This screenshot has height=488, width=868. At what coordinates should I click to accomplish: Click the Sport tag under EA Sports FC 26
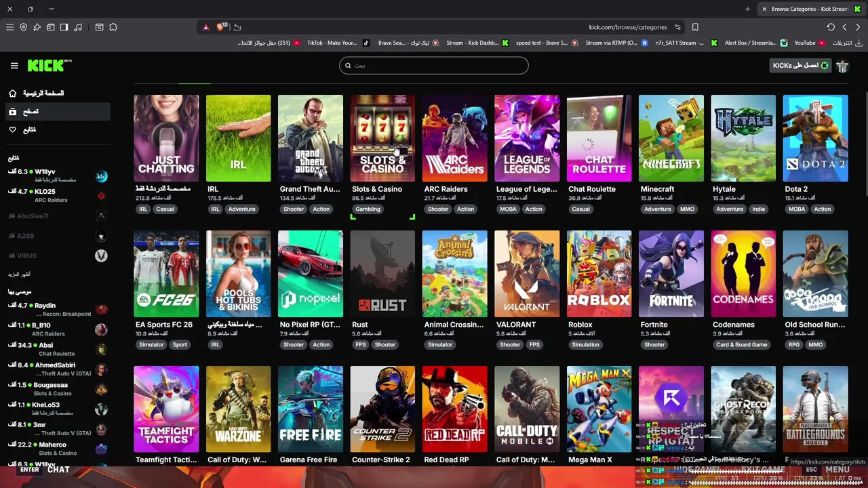[180, 345]
